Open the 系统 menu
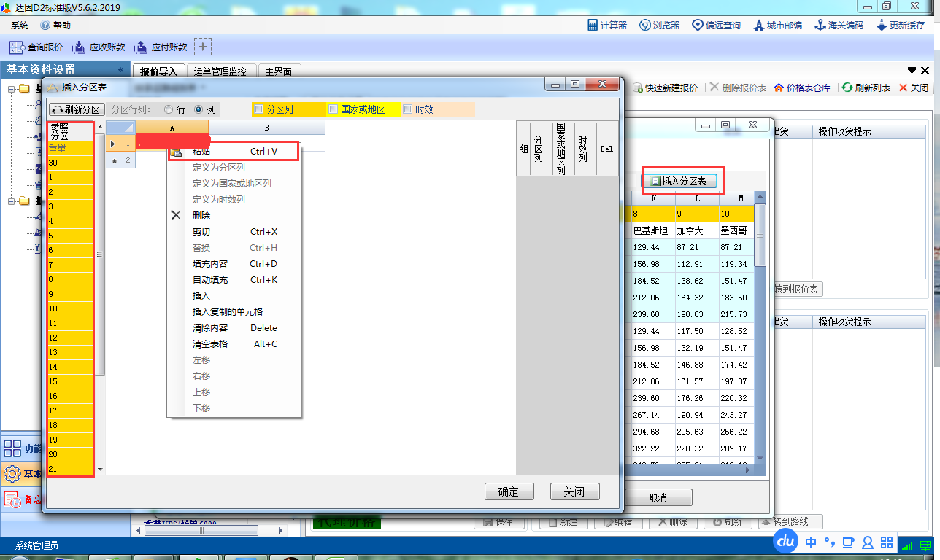 20,25
